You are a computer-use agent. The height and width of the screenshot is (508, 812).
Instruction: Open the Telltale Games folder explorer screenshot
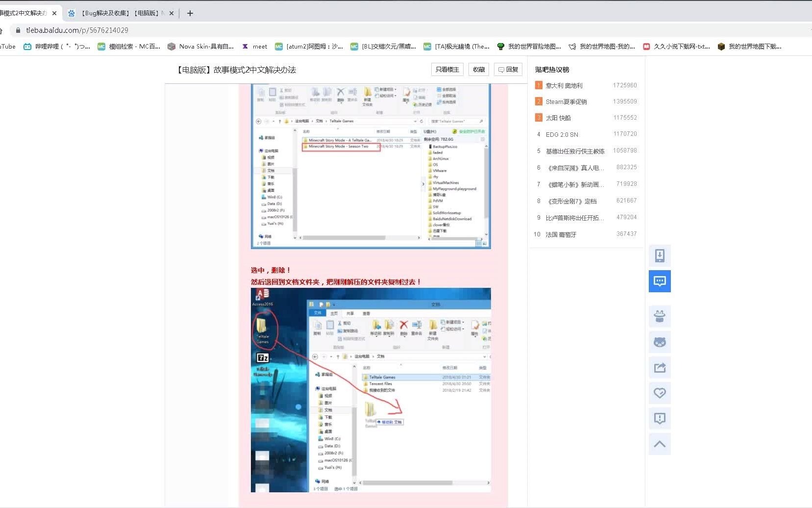[370, 166]
